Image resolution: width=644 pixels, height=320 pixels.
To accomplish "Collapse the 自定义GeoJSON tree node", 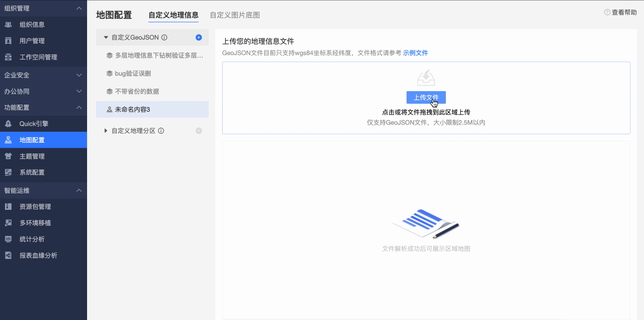I will (106, 37).
